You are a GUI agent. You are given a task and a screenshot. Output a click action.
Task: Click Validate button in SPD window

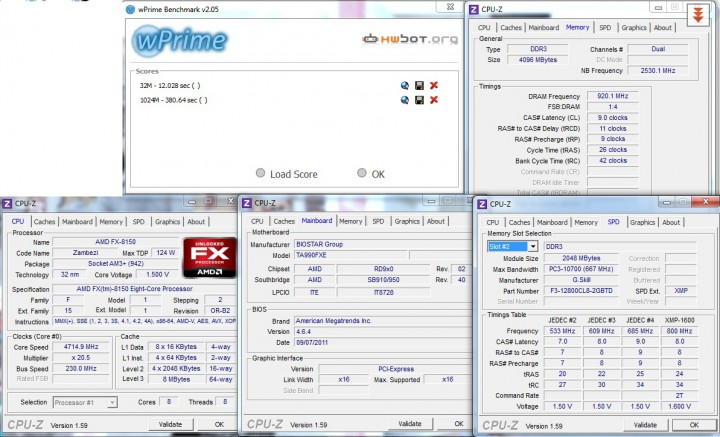click(x=646, y=425)
